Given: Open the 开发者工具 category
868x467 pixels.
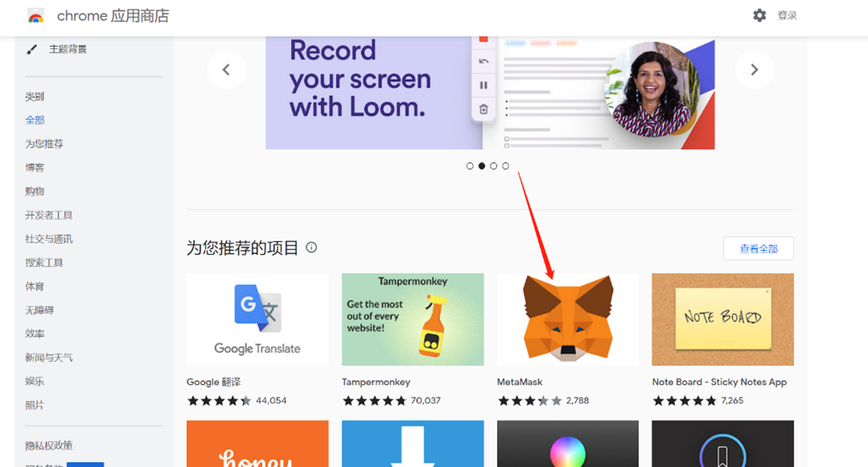Looking at the screenshot, I should (48, 215).
